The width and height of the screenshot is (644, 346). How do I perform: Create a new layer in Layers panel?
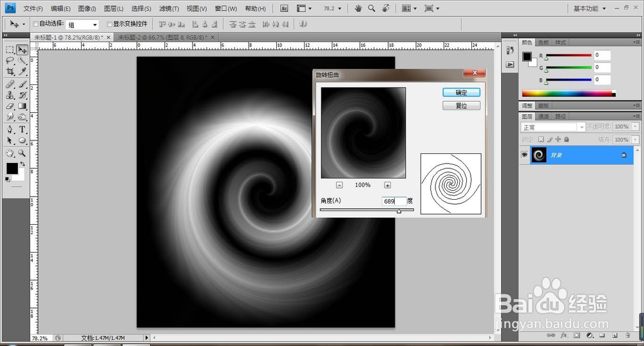pyautogui.click(x=615, y=335)
